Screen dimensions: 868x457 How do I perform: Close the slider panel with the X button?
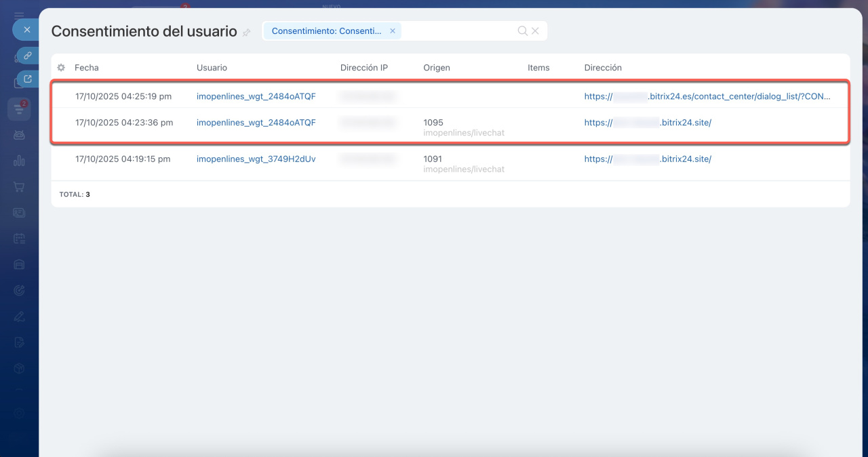(27, 30)
